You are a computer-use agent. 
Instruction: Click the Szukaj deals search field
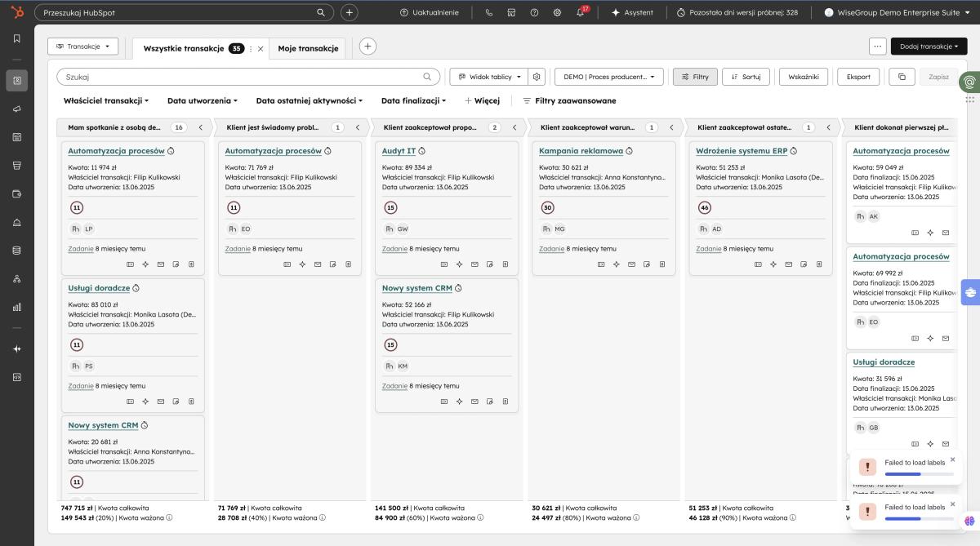pyautogui.click(x=248, y=77)
